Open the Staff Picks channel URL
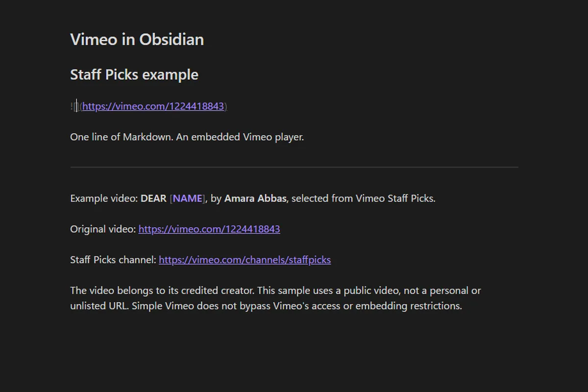The height and width of the screenshot is (392, 588). [245, 260]
